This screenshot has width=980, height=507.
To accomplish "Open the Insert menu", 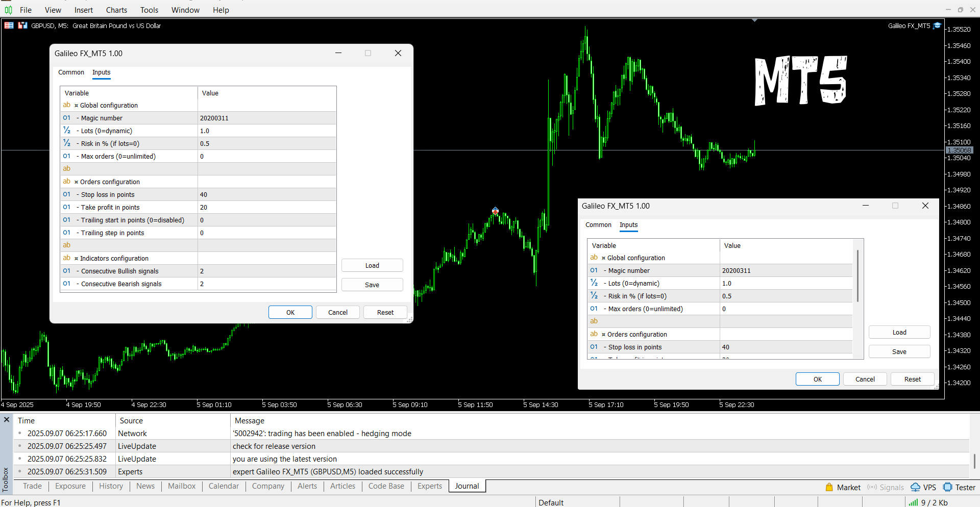I will (84, 10).
